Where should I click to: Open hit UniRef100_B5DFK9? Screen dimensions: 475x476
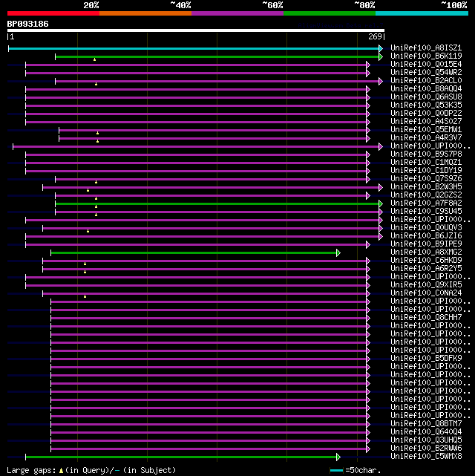point(426,359)
